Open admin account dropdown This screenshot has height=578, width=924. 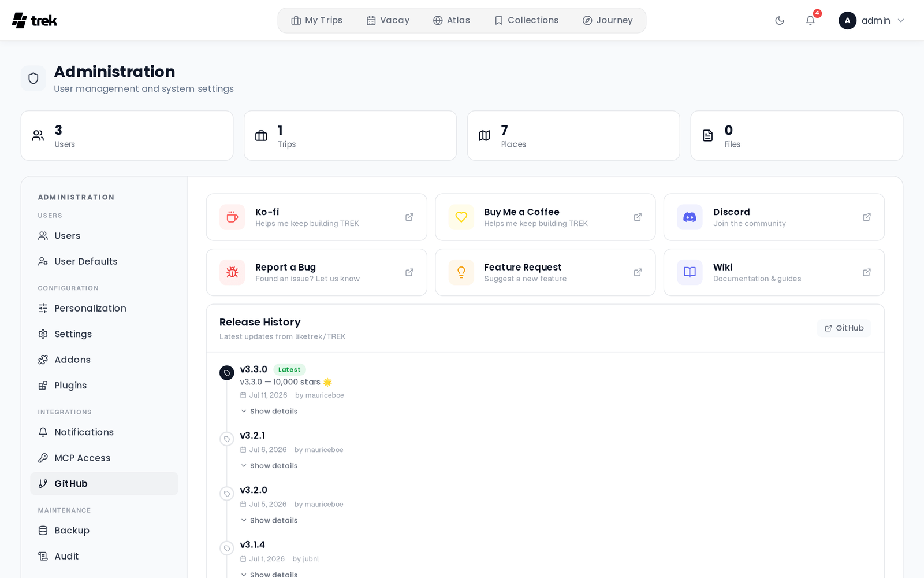click(x=871, y=21)
